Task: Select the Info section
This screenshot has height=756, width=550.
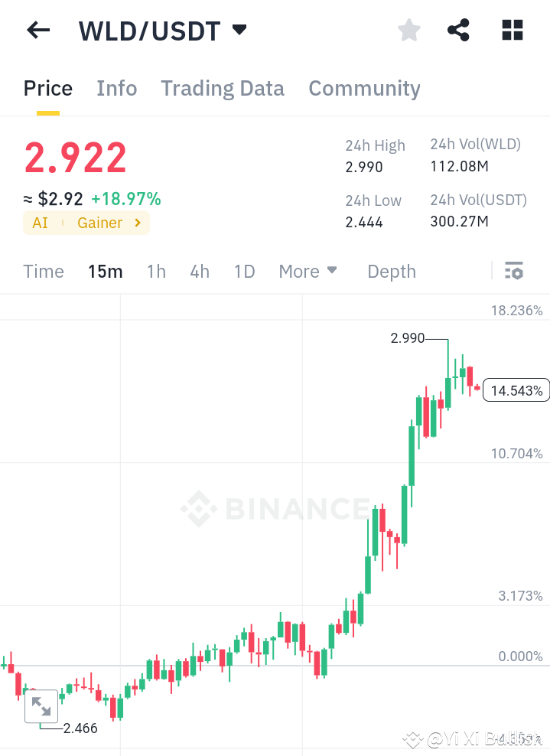Action: pyautogui.click(x=116, y=88)
